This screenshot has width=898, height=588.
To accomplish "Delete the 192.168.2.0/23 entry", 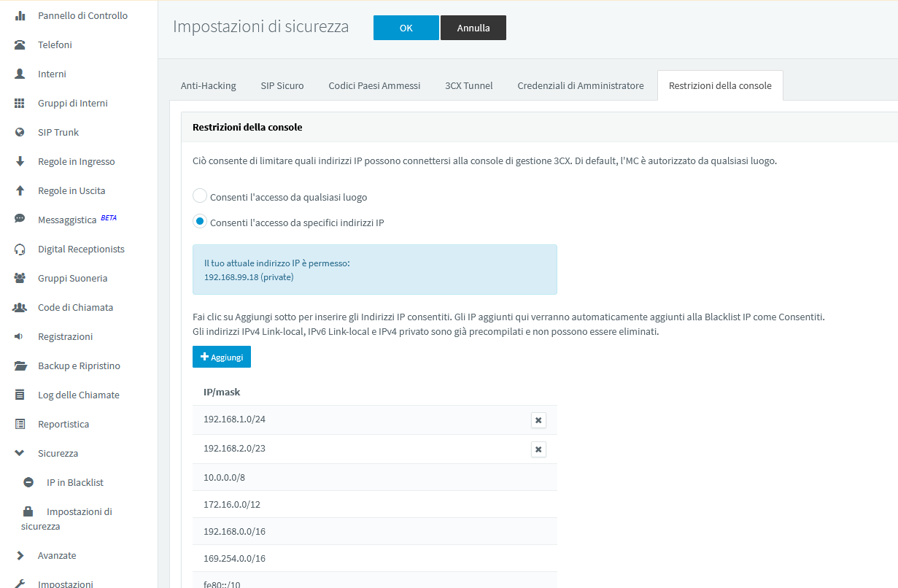I will (x=538, y=449).
